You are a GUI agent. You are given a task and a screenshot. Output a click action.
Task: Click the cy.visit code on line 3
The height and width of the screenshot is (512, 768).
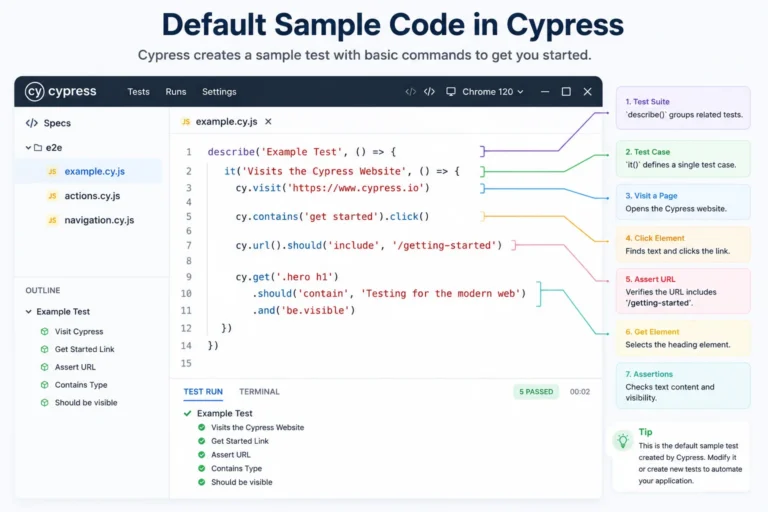[x=332, y=188]
